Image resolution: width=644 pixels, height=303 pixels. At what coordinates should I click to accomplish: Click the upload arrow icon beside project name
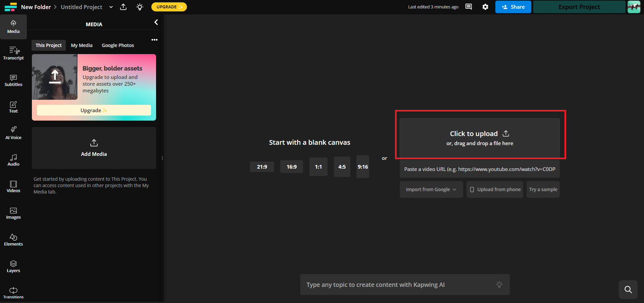pyautogui.click(x=123, y=7)
